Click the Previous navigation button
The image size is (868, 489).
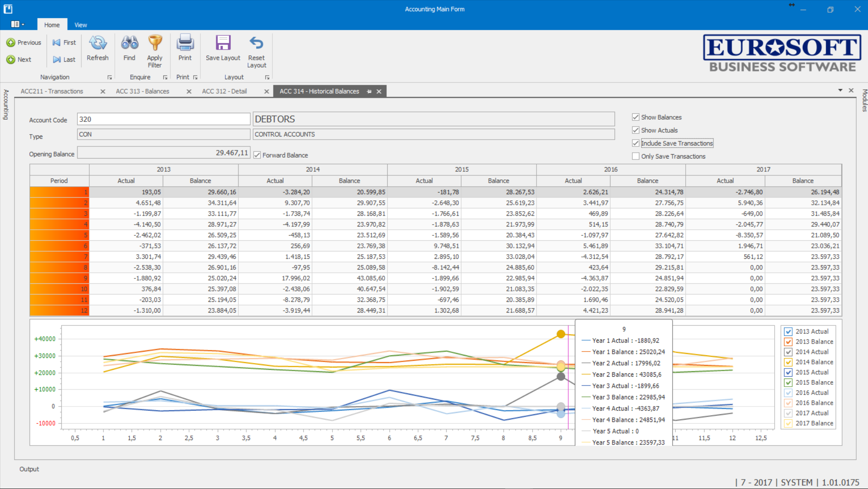(x=24, y=43)
